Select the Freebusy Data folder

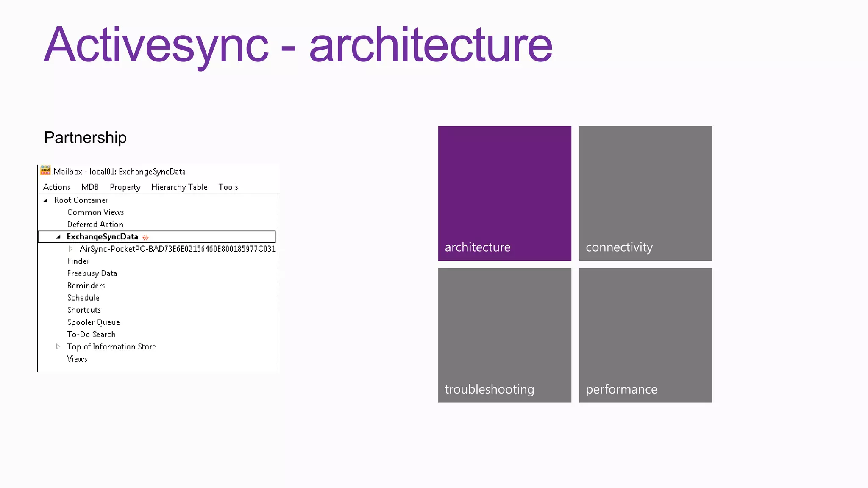pyautogui.click(x=92, y=273)
